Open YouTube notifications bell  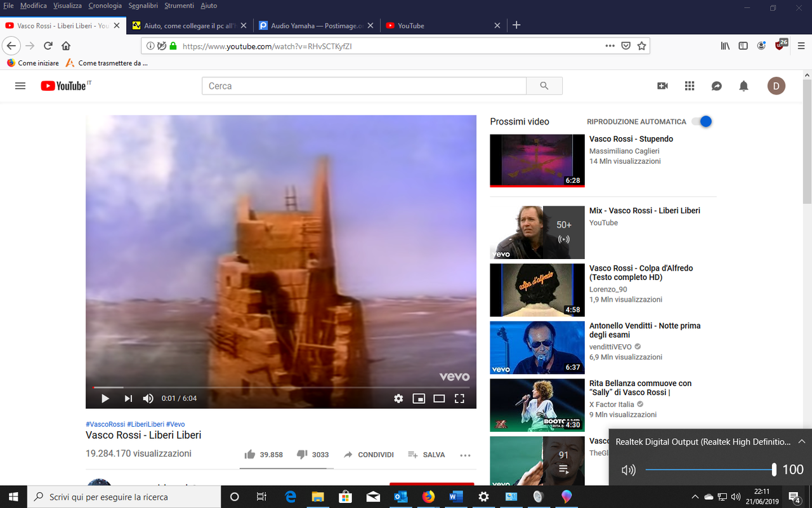click(x=743, y=86)
